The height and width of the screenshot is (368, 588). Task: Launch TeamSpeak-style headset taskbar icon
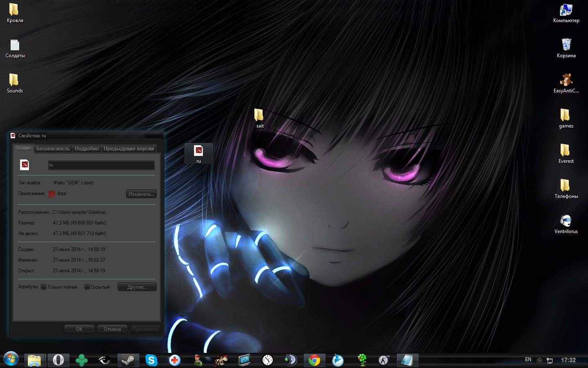click(x=291, y=360)
